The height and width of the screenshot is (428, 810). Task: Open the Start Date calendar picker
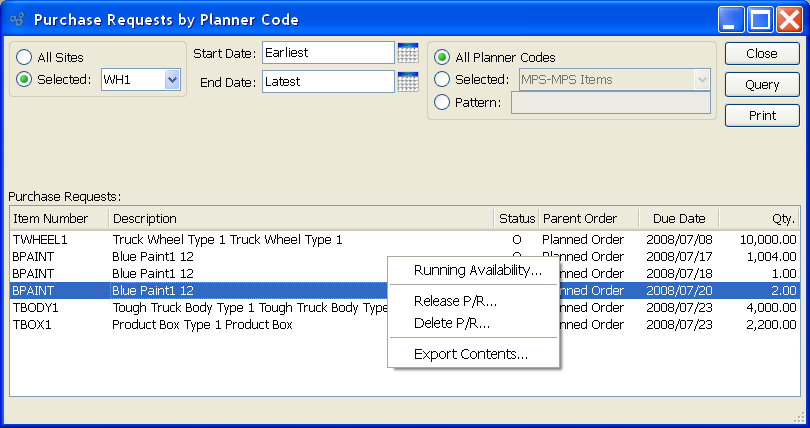tap(407, 53)
